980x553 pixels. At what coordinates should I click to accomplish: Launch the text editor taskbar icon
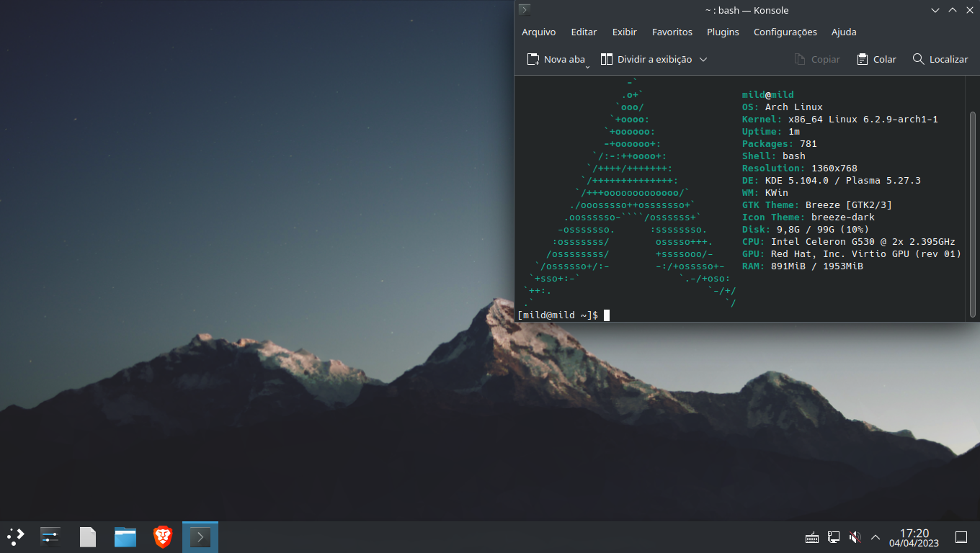click(88, 536)
